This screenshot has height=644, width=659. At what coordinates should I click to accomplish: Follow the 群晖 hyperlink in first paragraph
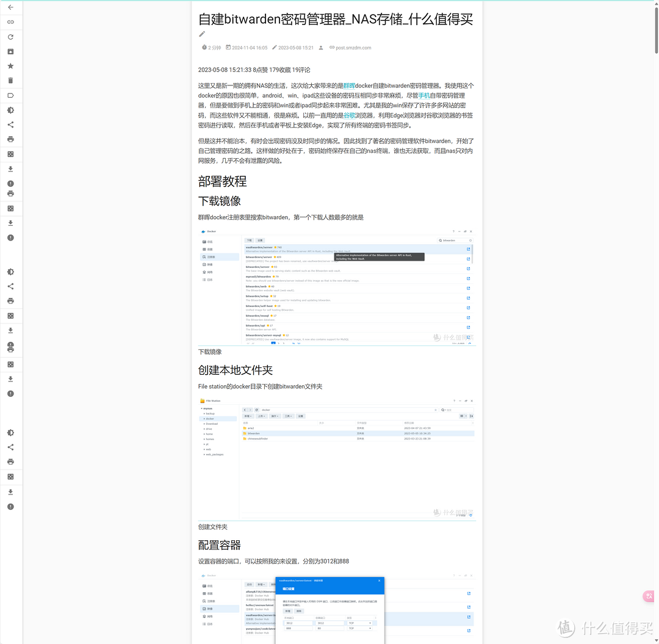point(349,85)
